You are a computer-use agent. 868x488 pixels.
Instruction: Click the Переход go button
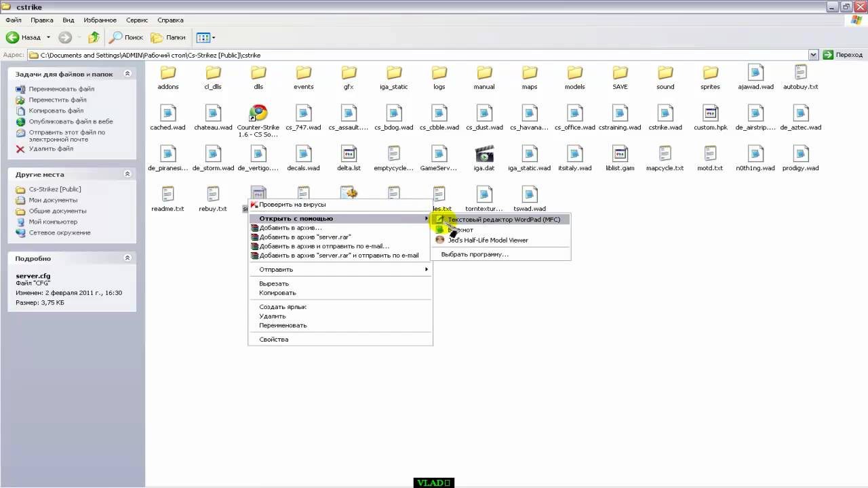point(843,55)
